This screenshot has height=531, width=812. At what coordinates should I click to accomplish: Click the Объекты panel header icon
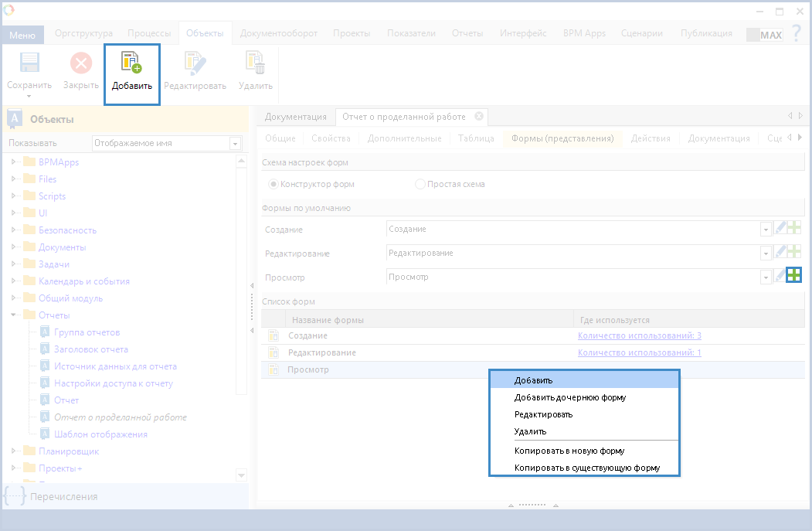coord(15,118)
